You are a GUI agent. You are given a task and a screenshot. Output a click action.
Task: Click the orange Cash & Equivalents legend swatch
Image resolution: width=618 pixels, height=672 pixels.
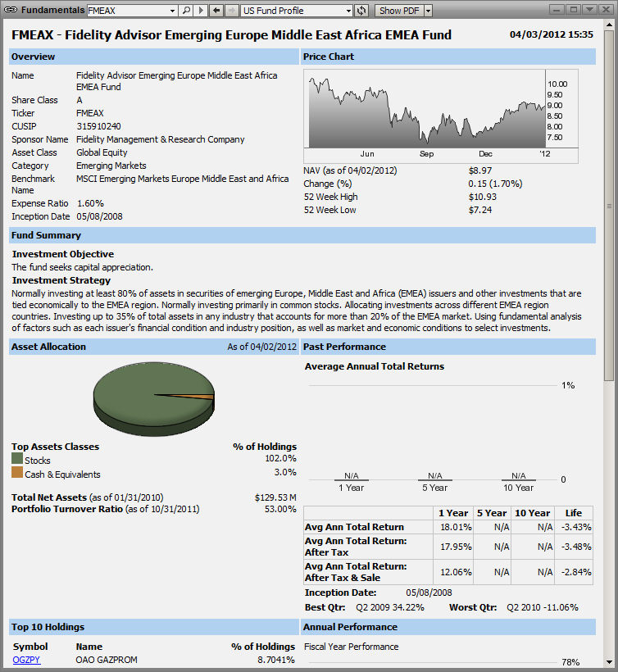[17, 472]
